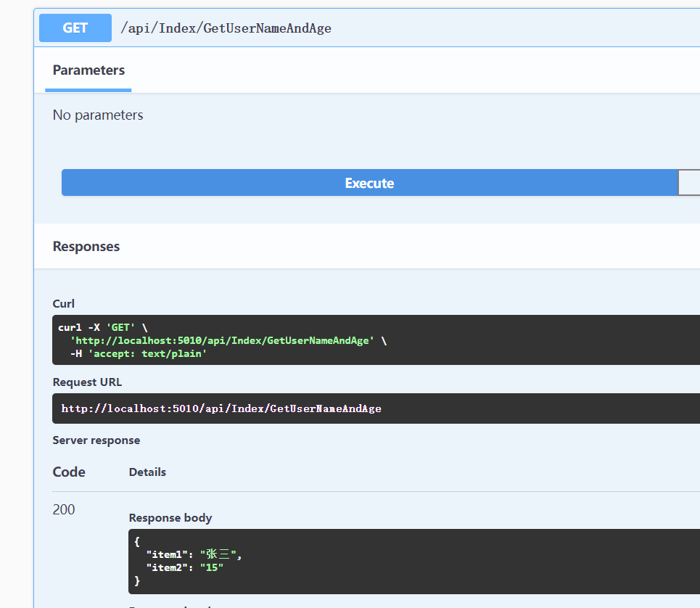This screenshot has height=608, width=700.
Task: Click the Response body label
Action: click(170, 517)
